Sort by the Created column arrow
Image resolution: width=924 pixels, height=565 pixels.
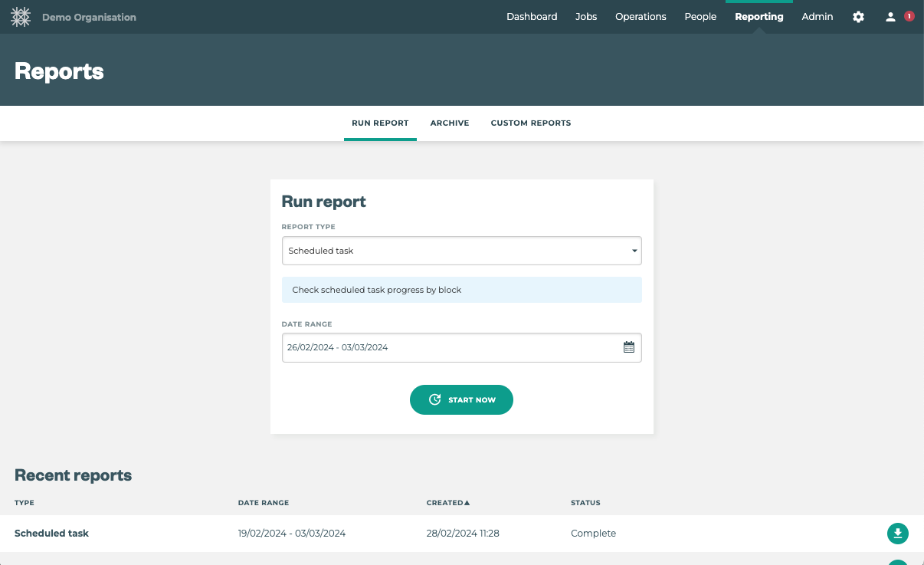pyautogui.click(x=467, y=503)
